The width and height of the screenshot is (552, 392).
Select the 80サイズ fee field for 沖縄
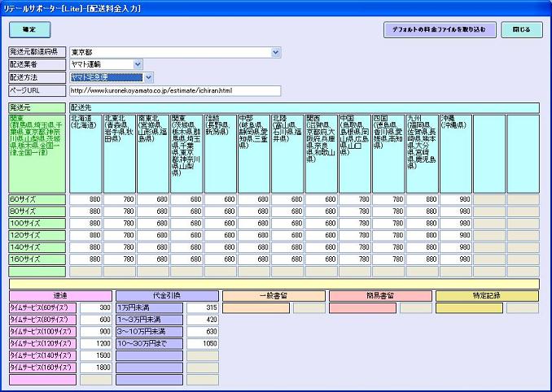[x=455, y=211]
